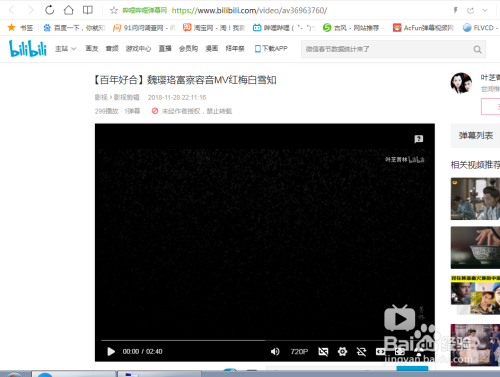Open the 漫画 nav item
The width and height of the screenshot is (500, 377).
212,49
